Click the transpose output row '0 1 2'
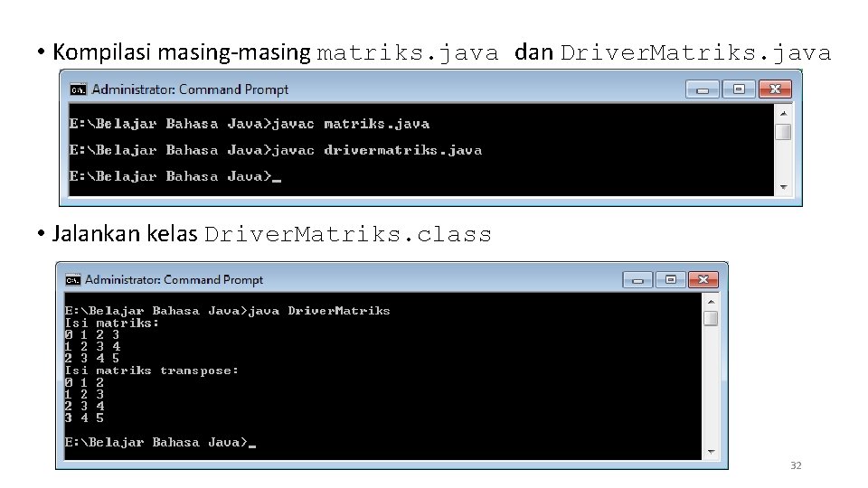The image size is (868, 488). pyautogui.click(x=84, y=383)
